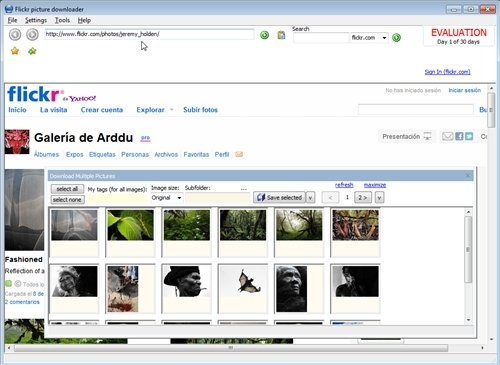Click the Sign In (flickr.com) link
Image resolution: width=500 pixels, height=365 pixels.
tap(447, 72)
